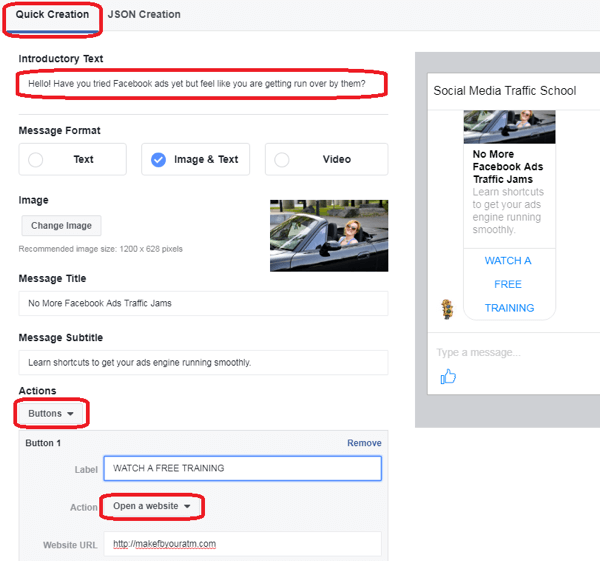The width and height of the screenshot is (600, 561).
Task: Switch to the Quick Creation tab
Action: point(52,15)
